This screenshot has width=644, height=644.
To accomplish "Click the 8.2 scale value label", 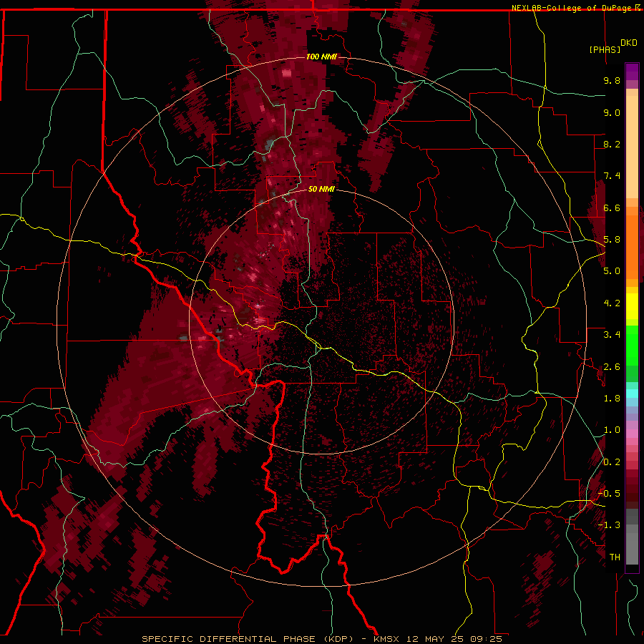I will 612,144.
